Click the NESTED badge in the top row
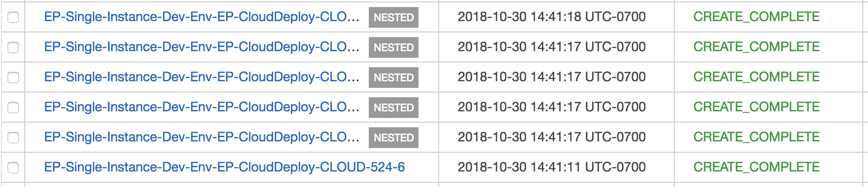868x187 pixels. tap(394, 17)
